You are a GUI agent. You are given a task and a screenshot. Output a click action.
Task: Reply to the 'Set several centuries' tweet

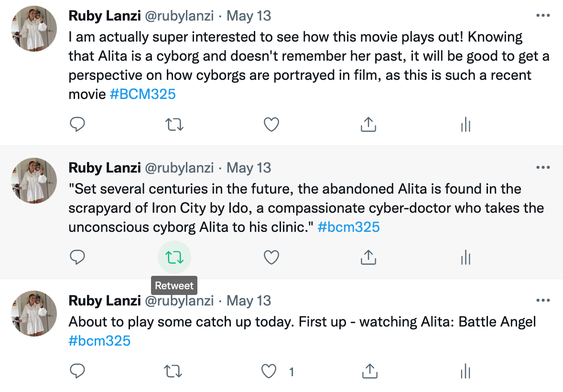click(x=77, y=258)
